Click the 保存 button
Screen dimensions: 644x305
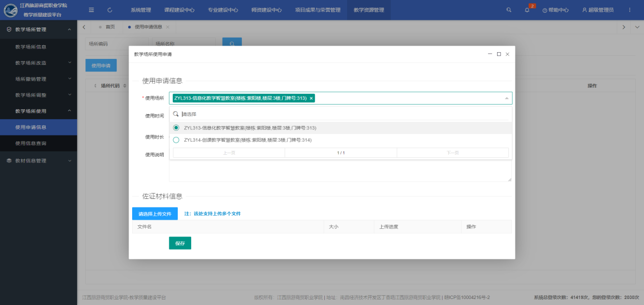pos(180,243)
